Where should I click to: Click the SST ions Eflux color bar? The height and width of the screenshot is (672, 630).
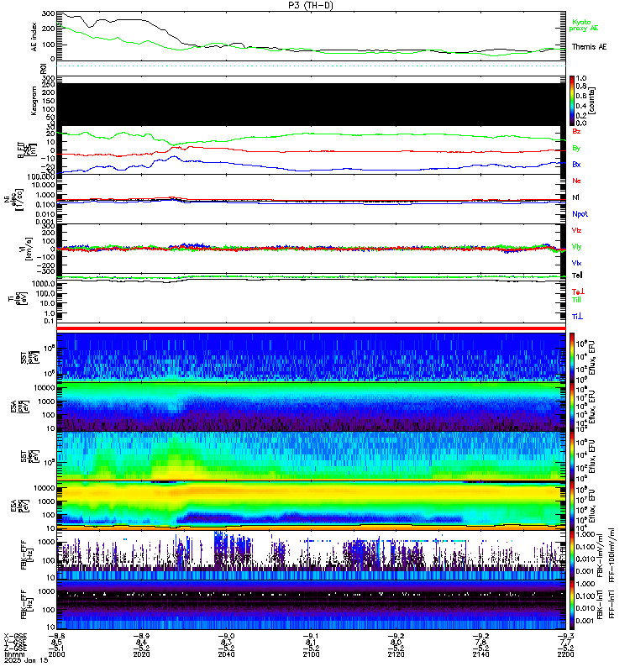tap(572, 358)
